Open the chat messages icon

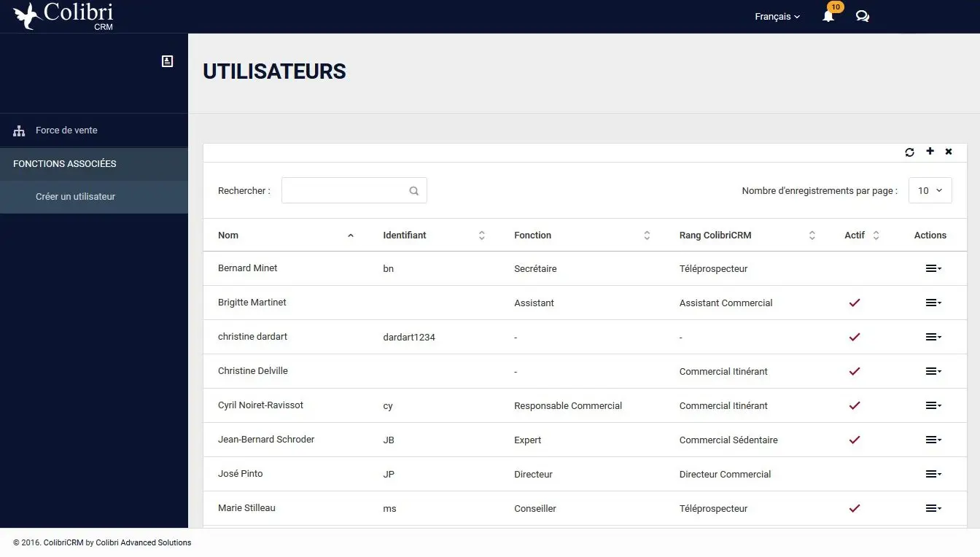click(x=862, y=16)
